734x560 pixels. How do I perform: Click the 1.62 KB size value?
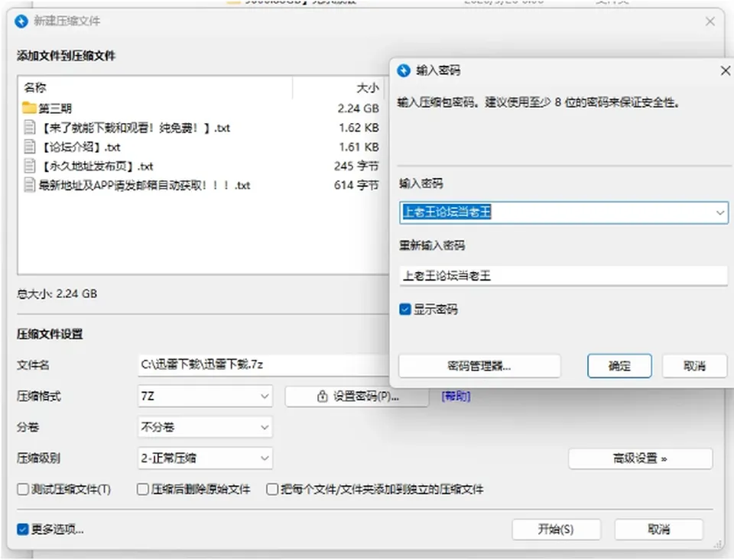click(359, 128)
